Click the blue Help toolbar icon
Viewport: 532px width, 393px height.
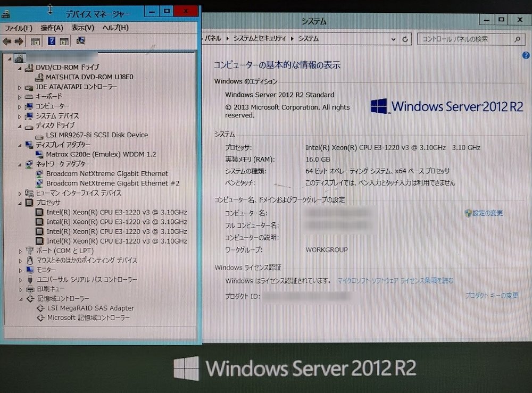(x=51, y=41)
